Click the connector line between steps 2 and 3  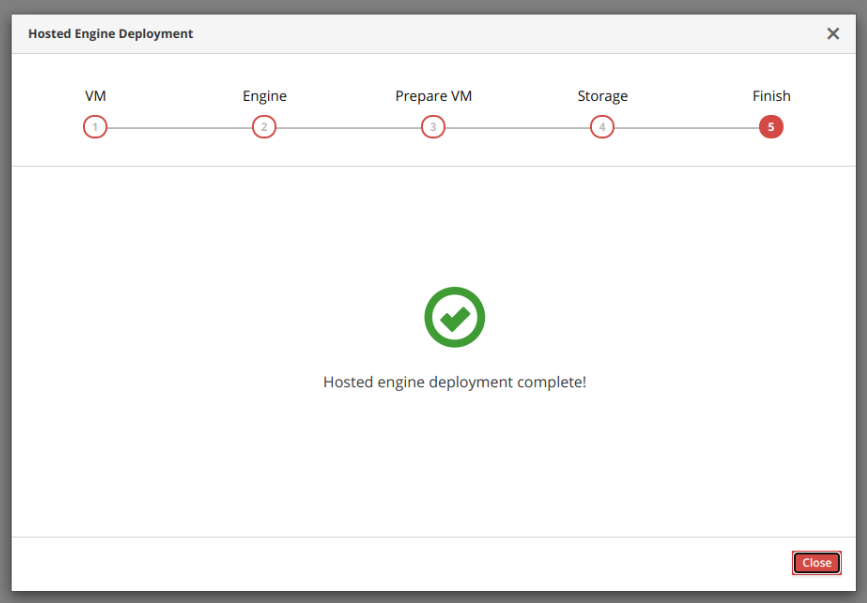[348, 127]
